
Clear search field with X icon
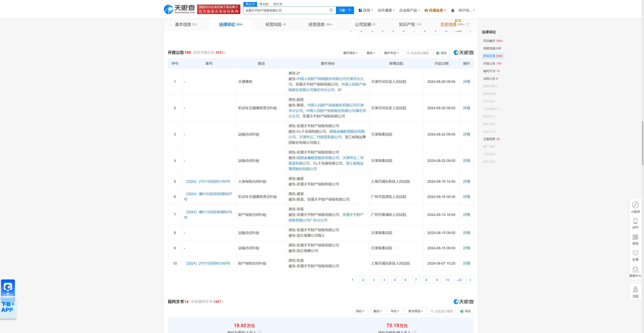coord(331,10)
